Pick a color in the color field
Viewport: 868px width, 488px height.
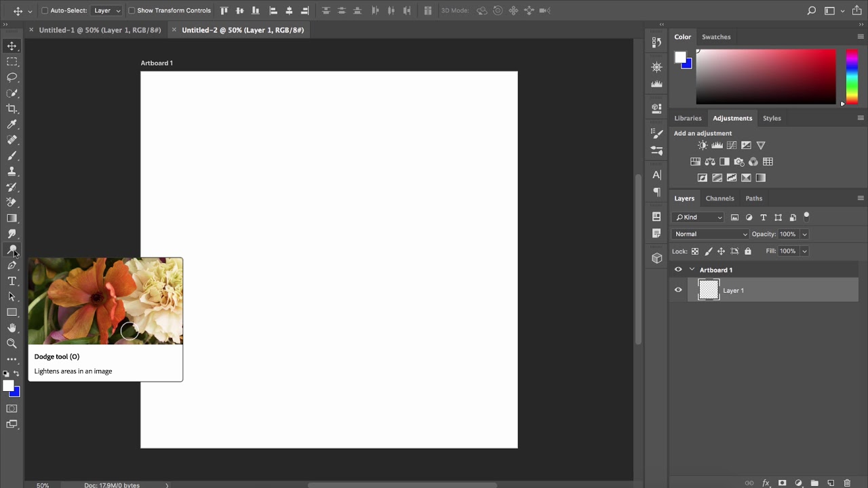coord(766,77)
